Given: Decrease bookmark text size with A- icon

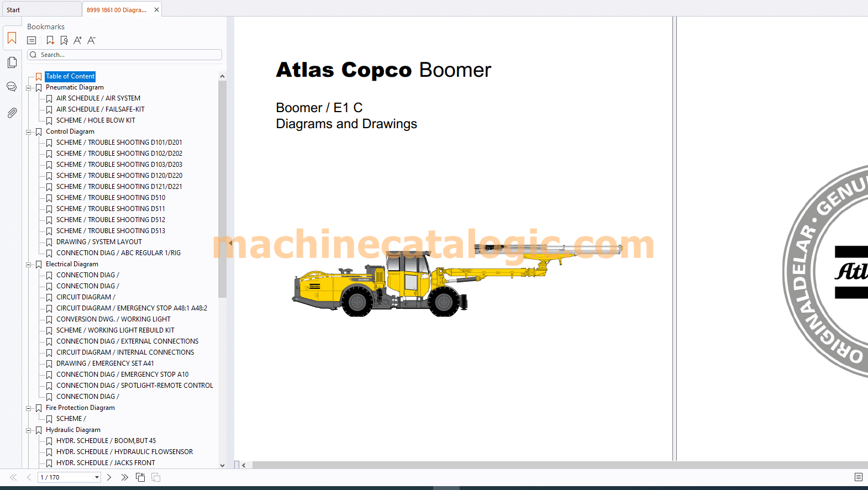Looking at the screenshot, I should [92, 40].
